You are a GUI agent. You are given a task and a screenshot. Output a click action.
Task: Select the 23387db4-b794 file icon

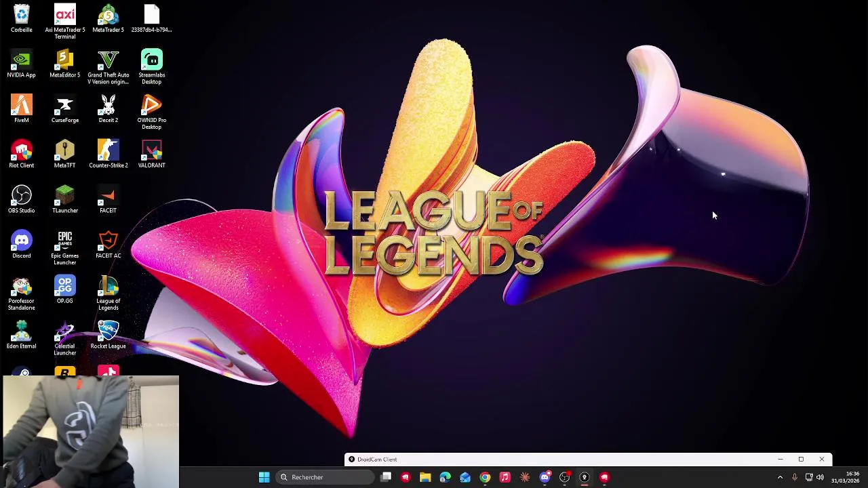[x=151, y=19]
